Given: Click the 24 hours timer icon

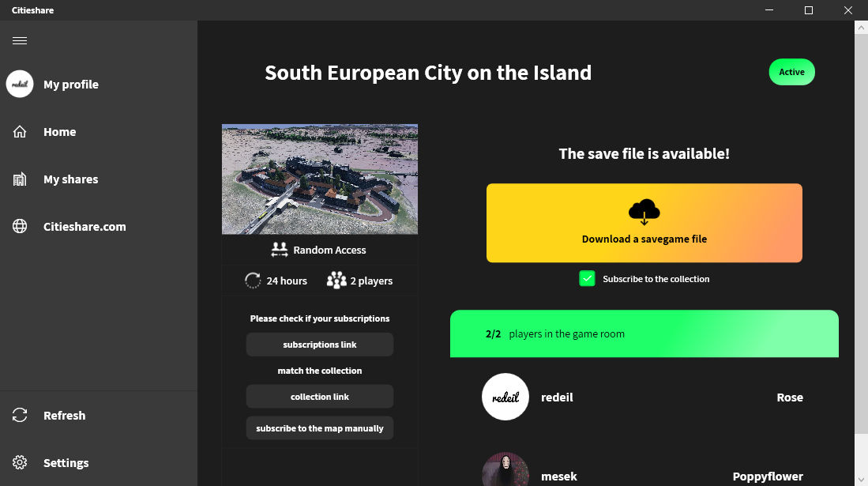Looking at the screenshot, I should pyautogui.click(x=253, y=281).
